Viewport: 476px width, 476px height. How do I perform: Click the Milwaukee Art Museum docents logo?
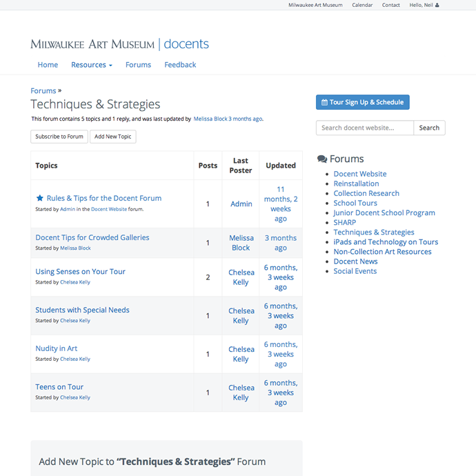(119, 44)
